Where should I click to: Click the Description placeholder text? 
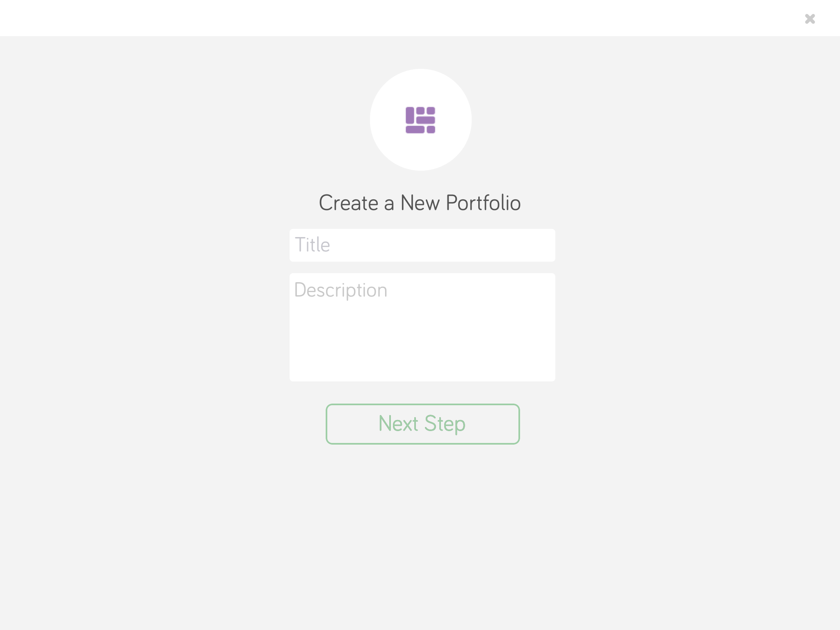tap(341, 290)
